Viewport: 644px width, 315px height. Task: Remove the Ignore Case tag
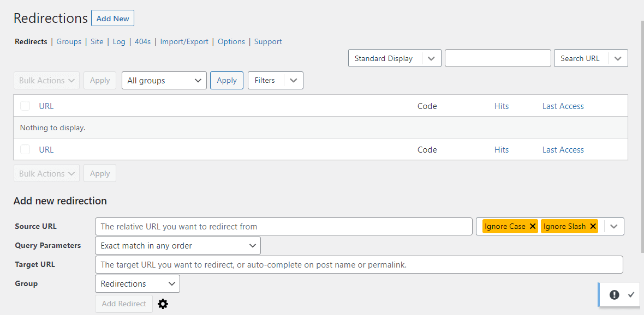tap(533, 226)
